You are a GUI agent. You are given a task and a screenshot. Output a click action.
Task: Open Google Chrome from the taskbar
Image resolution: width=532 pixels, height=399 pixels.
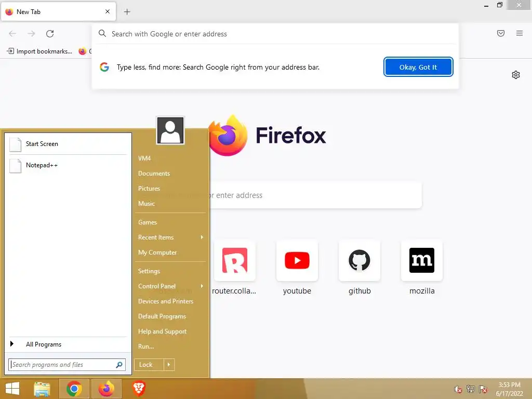click(x=74, y=389)
